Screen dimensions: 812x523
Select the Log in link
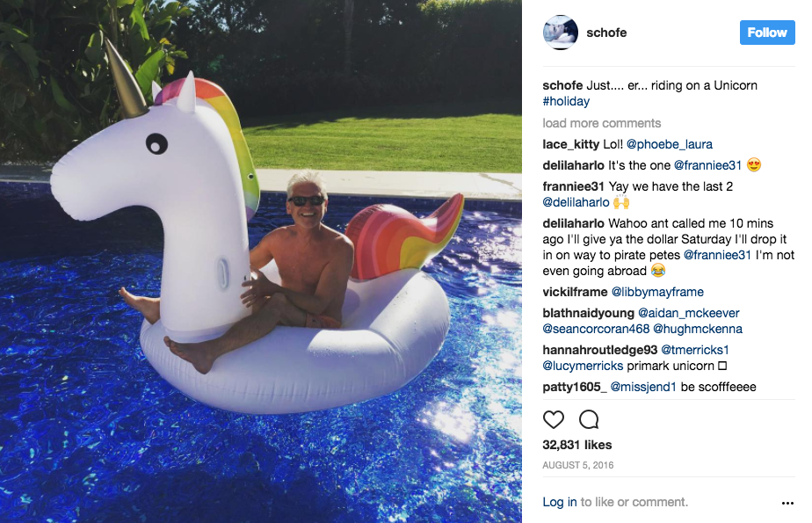pyautogui.click(x=560, y=502)
